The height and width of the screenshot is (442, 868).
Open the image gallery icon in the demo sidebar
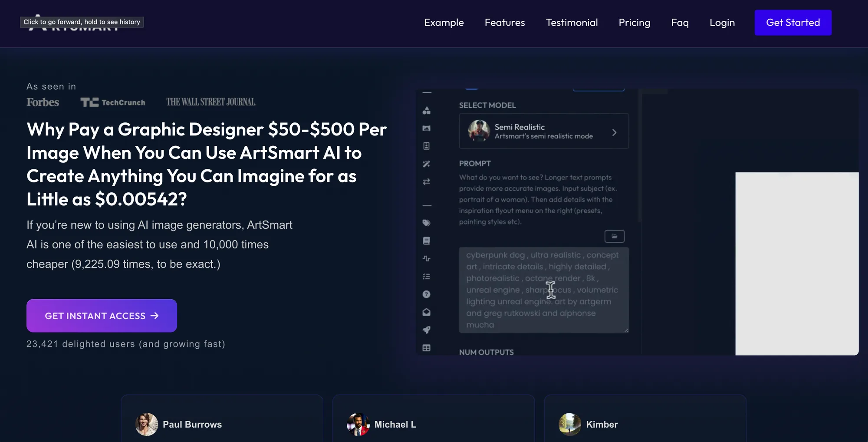coord(427,128)
